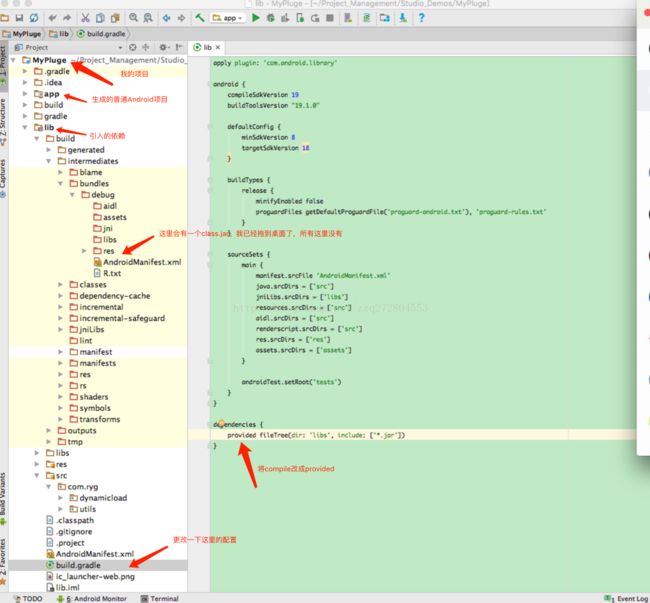Open the Android Monitor tool window
Viewport: 650px width, 603px height.
coord(92,598)
